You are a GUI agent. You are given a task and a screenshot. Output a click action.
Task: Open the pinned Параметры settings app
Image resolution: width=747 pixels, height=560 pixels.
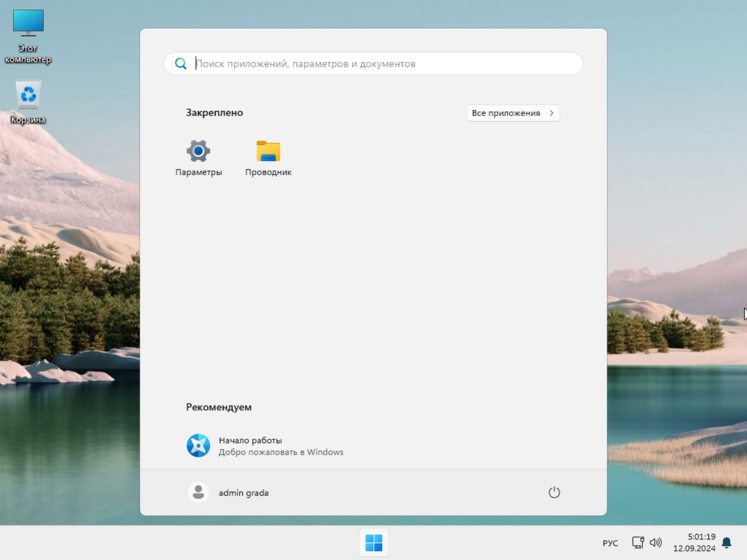click(x=198, y=157)
